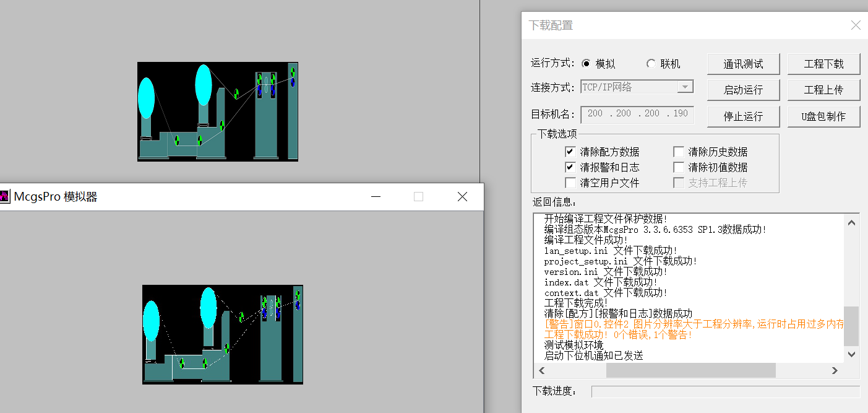Minimize the McgsPro 模拟器 window
The width and height of the screenshot is (868, 413).
click(376, 197)
